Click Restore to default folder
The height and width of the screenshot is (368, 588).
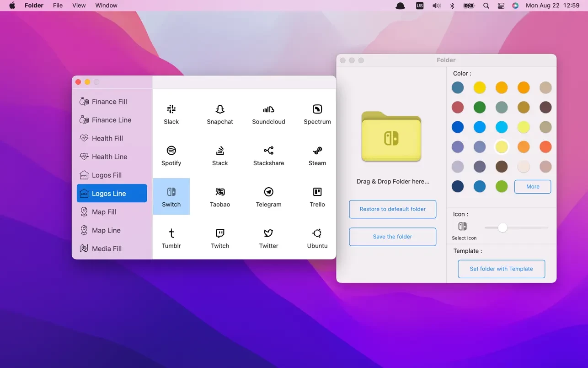(x=392, y=209)
